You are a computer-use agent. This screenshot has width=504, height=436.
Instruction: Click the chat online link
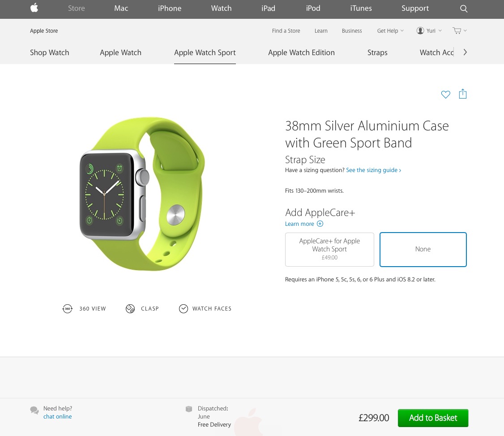pyautogui.click(x=58, y=416)
